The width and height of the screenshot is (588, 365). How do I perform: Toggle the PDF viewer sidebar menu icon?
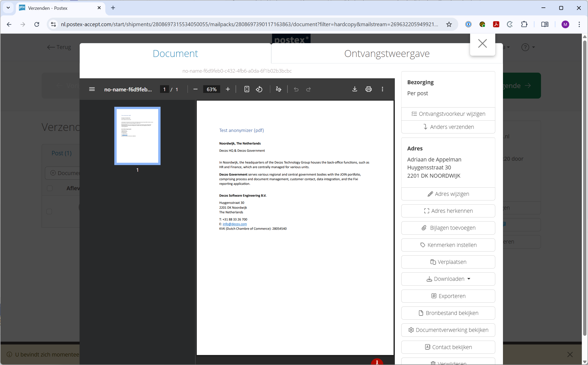[92, 89]
